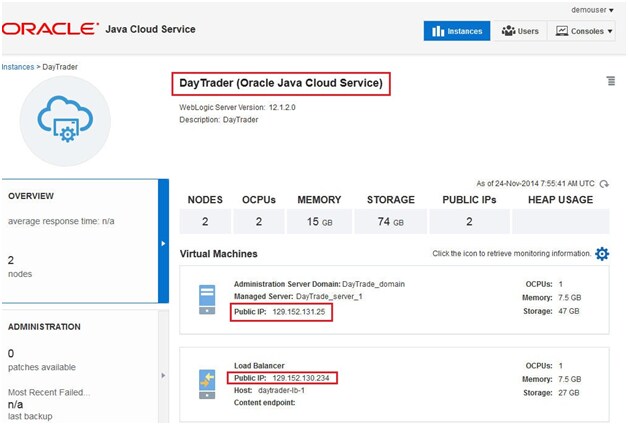Expand the demouser account menu

coord(592,10)
